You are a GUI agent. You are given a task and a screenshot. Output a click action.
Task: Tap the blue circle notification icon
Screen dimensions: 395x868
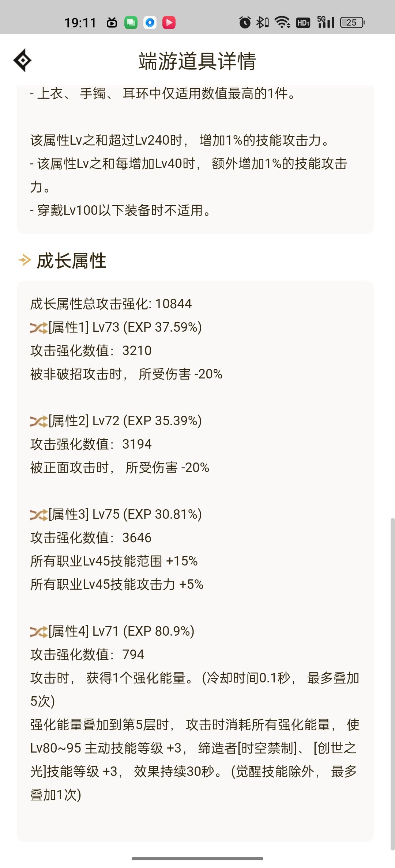tap(150, 22)
